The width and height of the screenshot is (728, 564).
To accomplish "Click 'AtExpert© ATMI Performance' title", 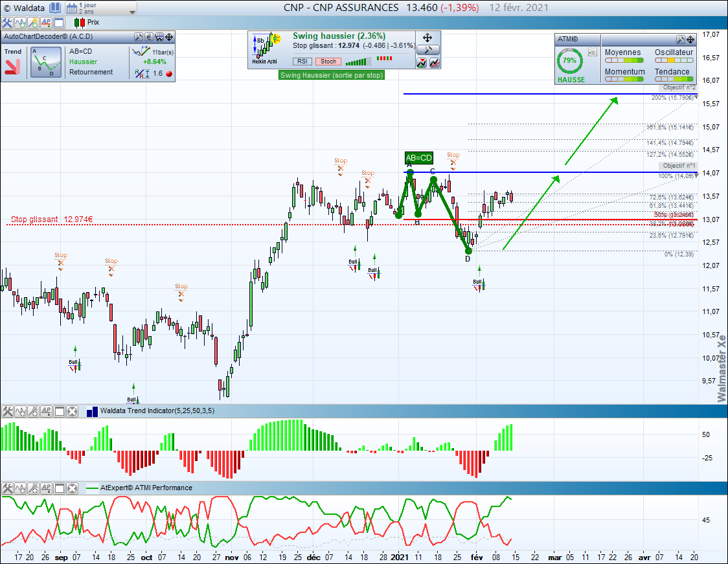I will [146, 488].
